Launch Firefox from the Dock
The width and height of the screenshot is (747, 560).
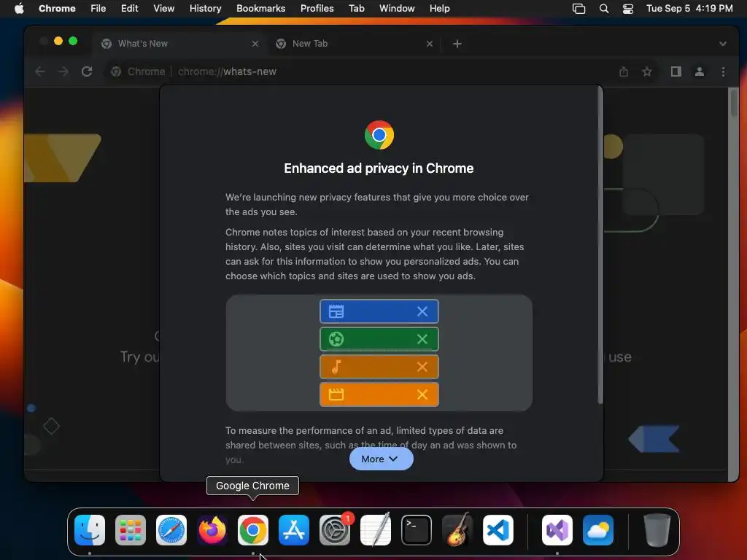[x=212, y=530]
